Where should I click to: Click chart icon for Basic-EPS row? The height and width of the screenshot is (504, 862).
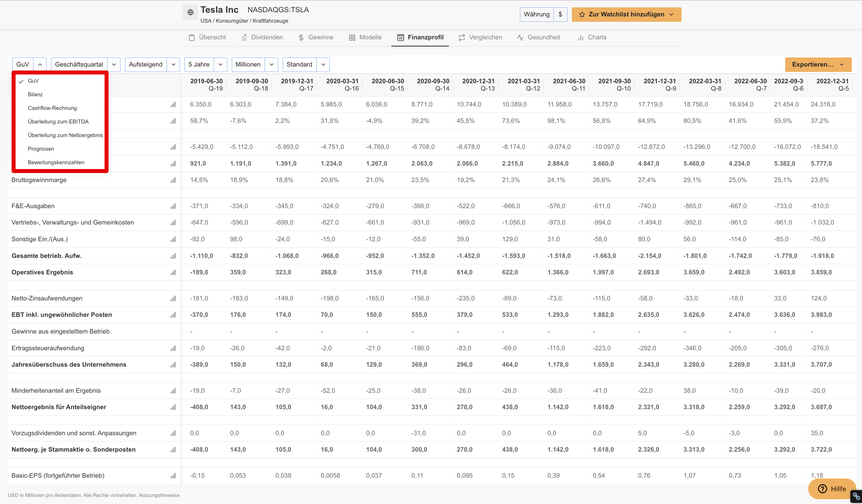coord(173,476)
